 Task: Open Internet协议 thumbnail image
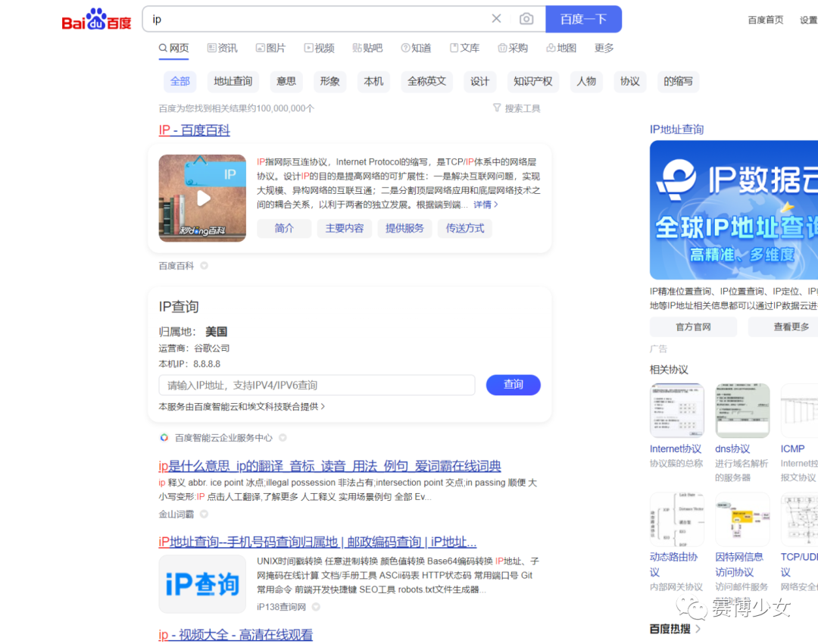676,410
